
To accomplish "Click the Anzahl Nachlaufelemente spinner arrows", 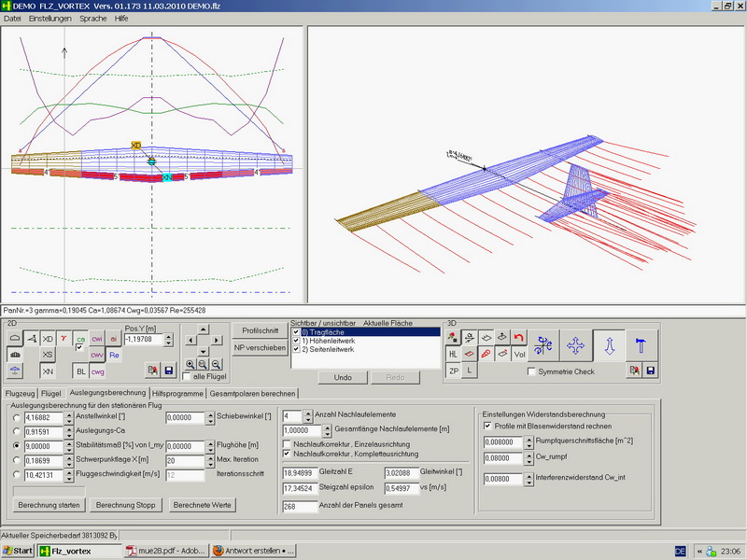I will tap(310, 416).
